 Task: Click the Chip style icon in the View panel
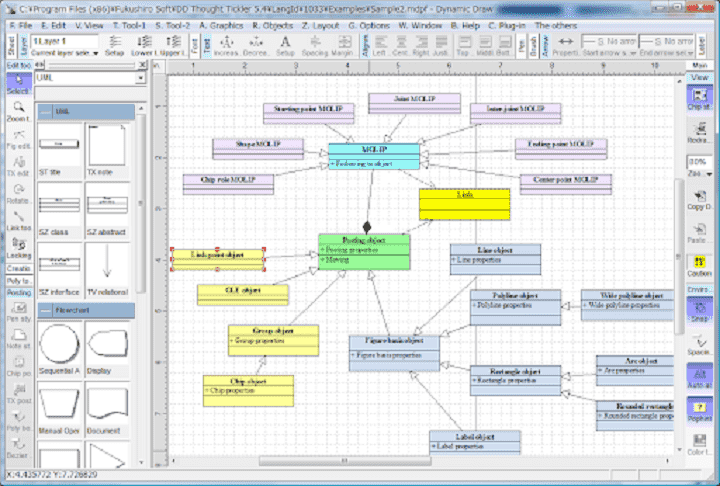tap(699, 99)
